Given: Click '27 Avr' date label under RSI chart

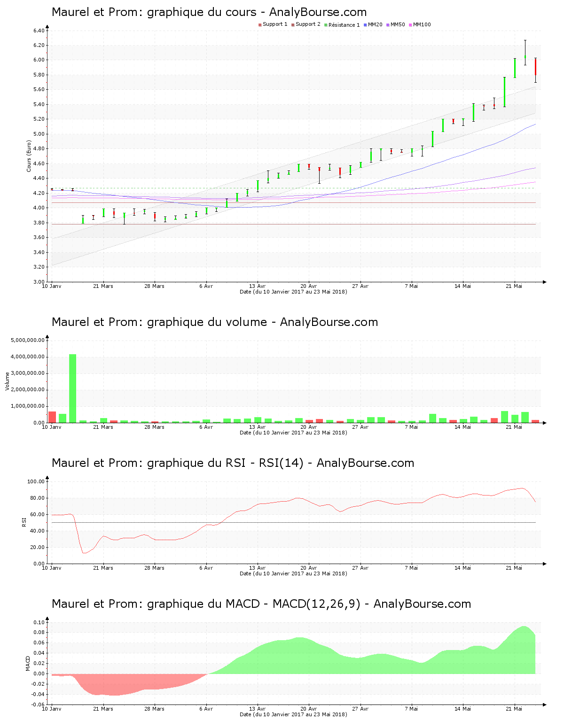Looking at the screenshot, I should (x=360, y=568).
